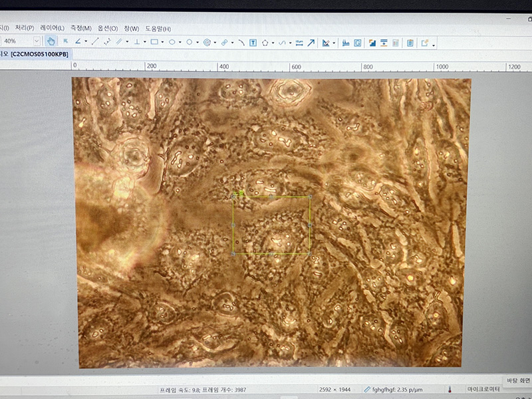Select the arrow annotation tool
Viewport: 532px width, 399px height.
coord(311,43)
